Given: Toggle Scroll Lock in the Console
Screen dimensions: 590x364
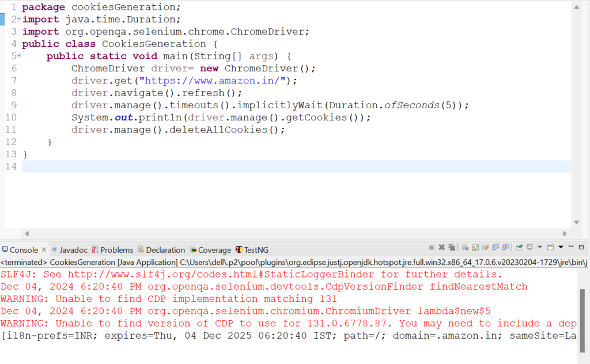Looking at the screenshot, I should pyautogui.click(x=475, y=248).
